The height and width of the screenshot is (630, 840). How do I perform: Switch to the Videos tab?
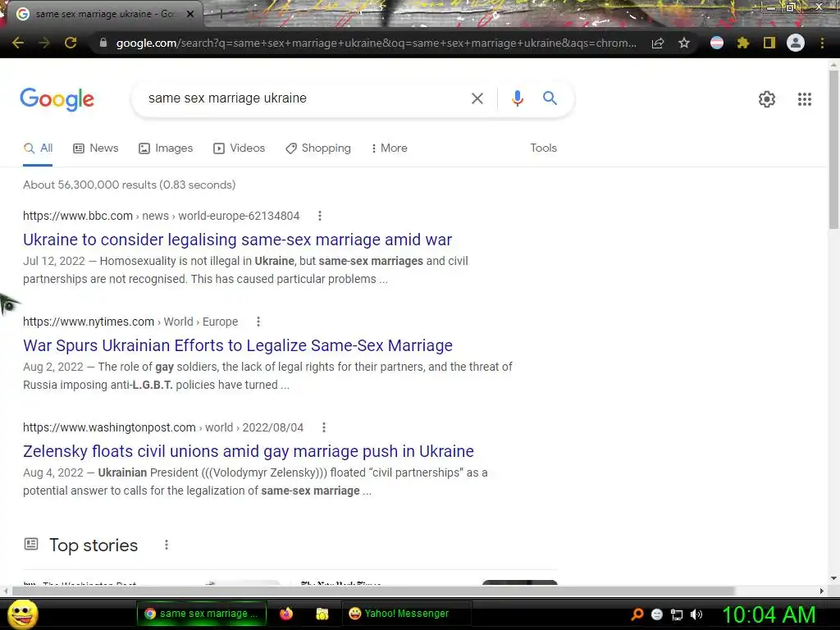click(x=239, y=148)
